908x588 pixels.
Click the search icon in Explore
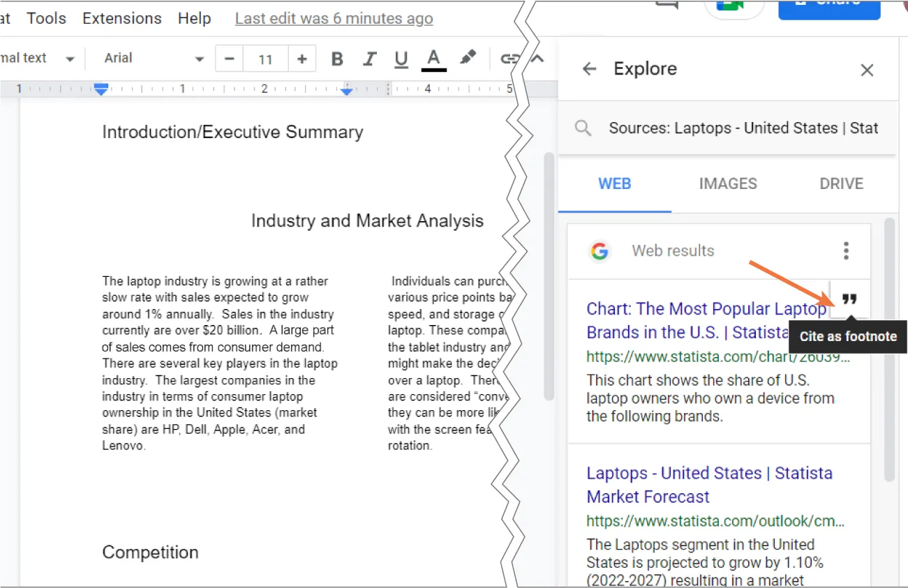582,128
